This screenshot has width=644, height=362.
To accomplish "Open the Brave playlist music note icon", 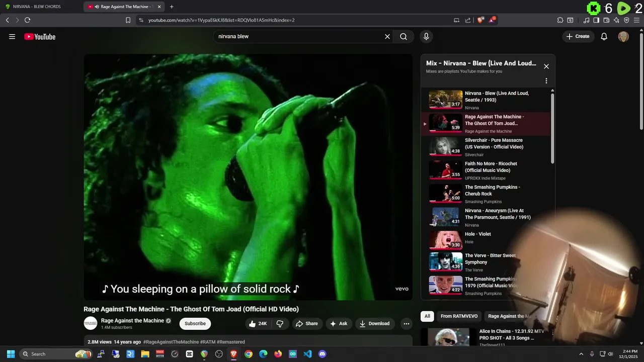I will [587, 20].
